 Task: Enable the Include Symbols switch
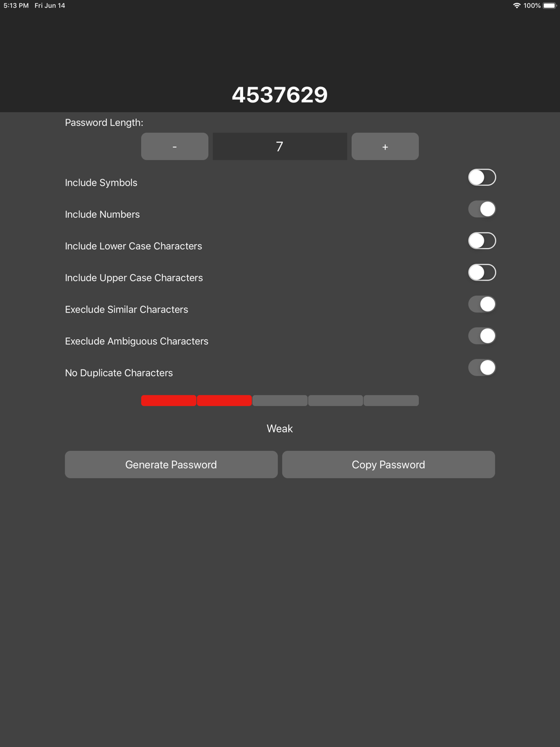(x=482, y=178)
